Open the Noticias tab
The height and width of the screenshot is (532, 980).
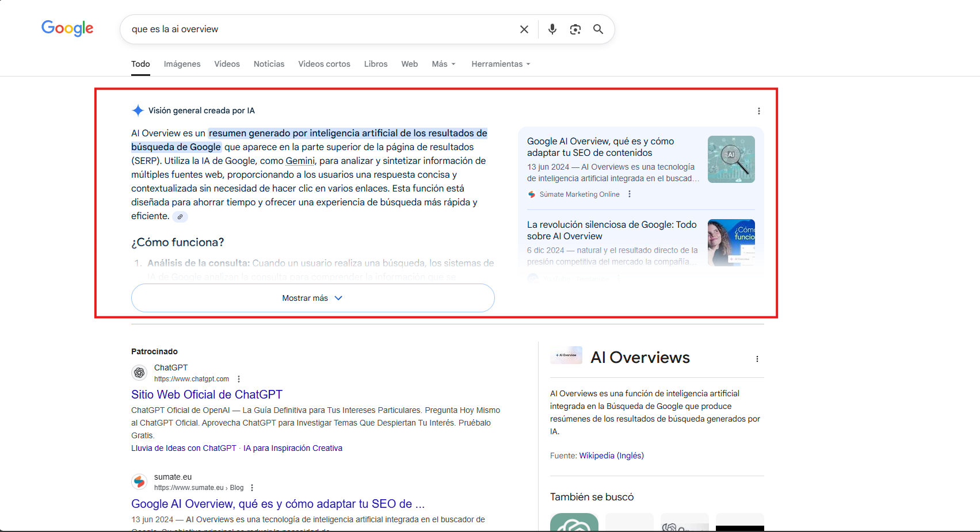(269, 64)
